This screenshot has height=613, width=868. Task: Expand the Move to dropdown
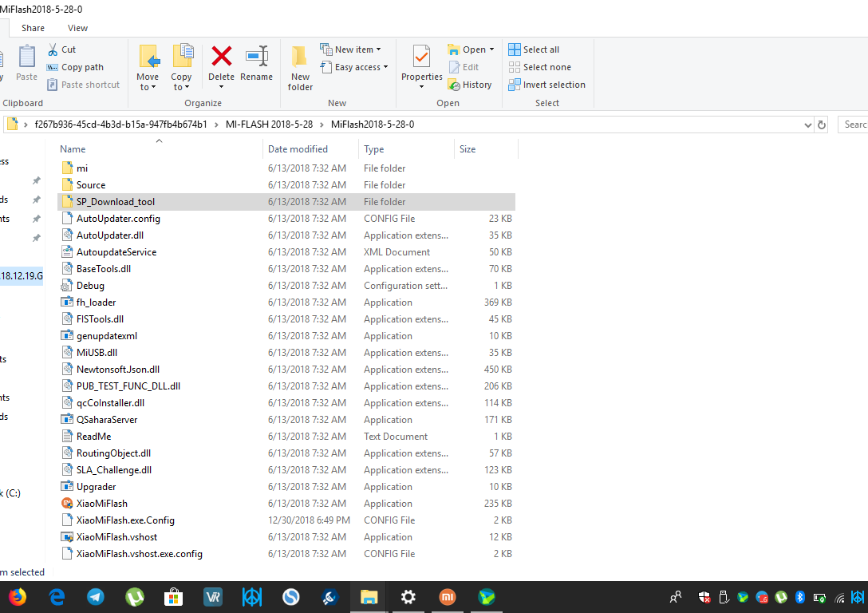coord(148,87)
